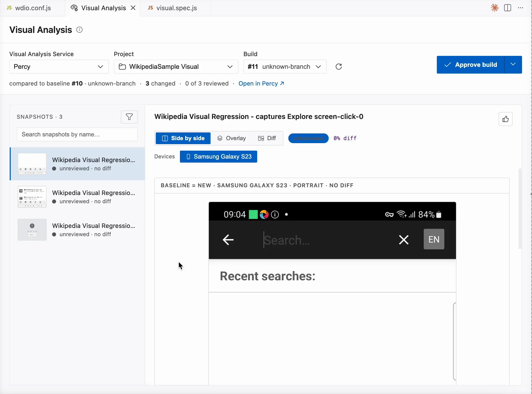Open the WikipediaSample Visual project dropdown
This screenshot has height=394, width=532.
pos(176,67)
